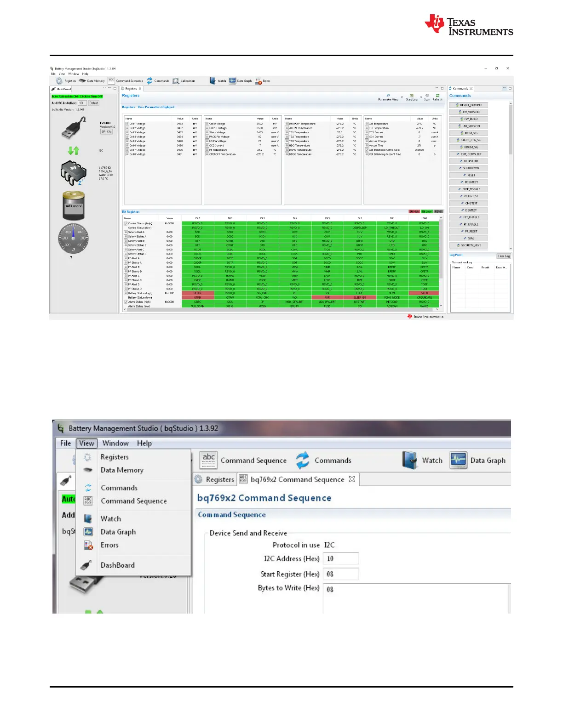The width and height of the screenshot is (563, 728).
Task: Switch to the Registers tab in bqStudio 1.3.92
Action: tap(215, 479)
